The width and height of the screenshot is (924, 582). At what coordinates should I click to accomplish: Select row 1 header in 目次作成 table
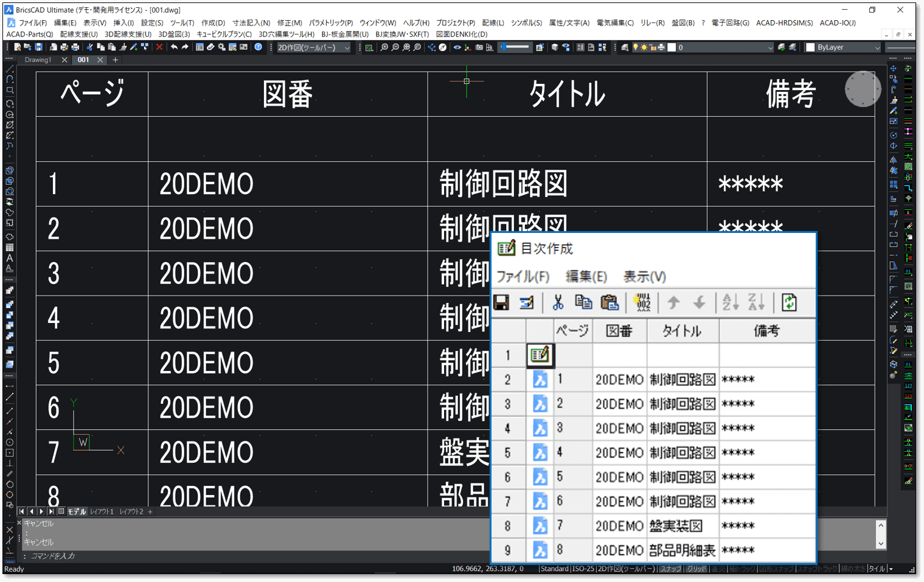[508, 355]
